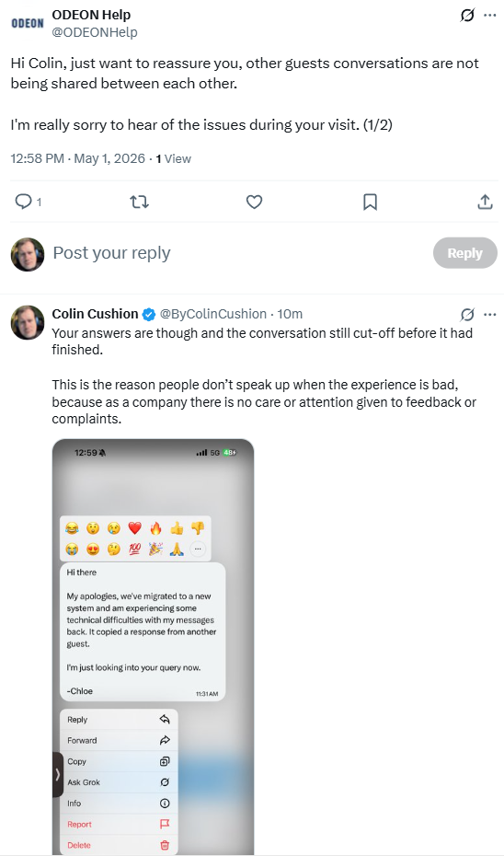Screen dimensions: 504x856
Task: Like the ODEON Help post
Action: click(x=254, y=202)
